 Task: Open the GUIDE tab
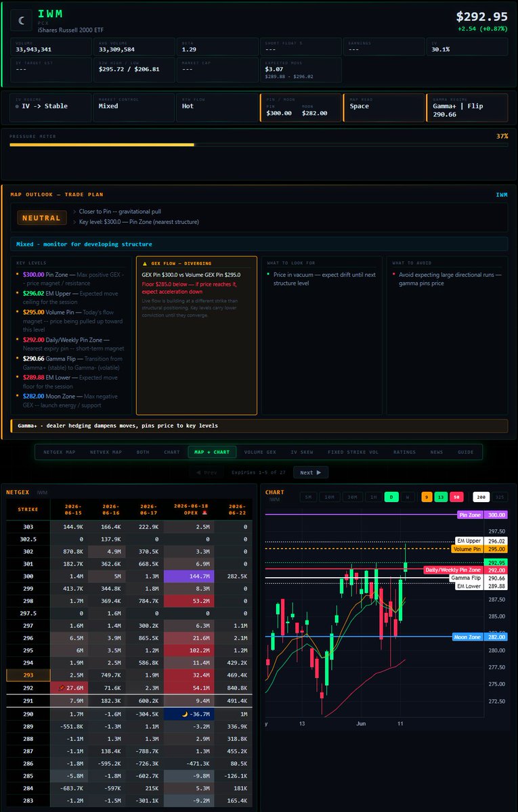tap(466, 452)
